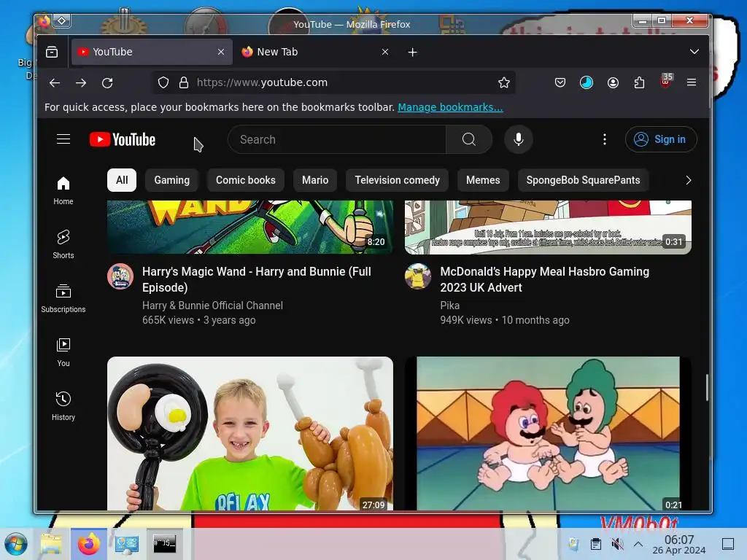Open YouTube settings three-dot menu

[605, 139]
